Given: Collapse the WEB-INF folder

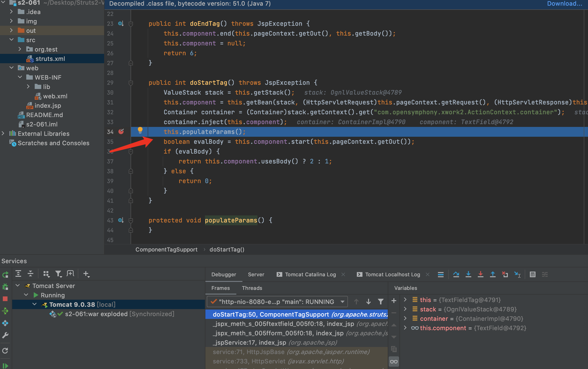Looking at the screenshot, I should tap(20, 77).
